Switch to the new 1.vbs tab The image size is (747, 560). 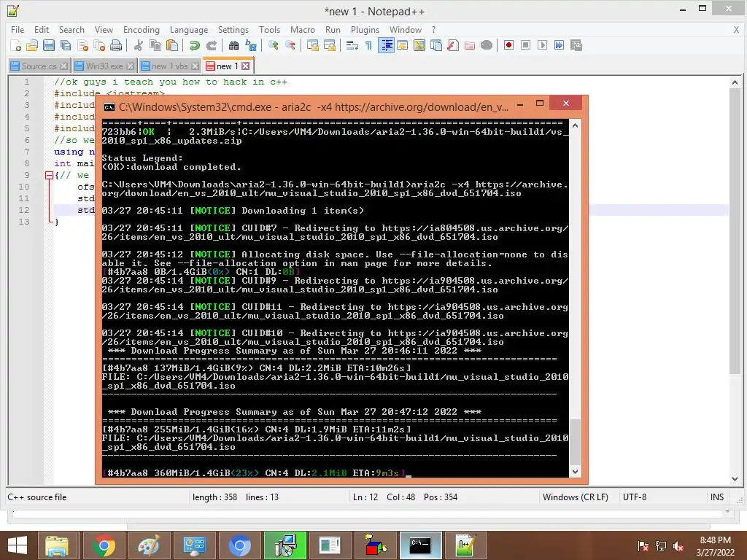[169, 66]
